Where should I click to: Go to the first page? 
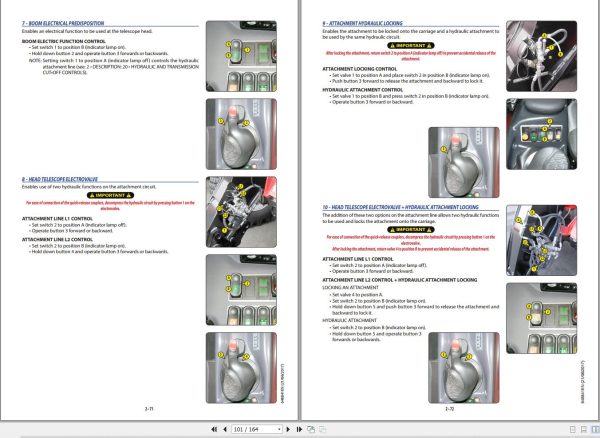pos(214,430)
